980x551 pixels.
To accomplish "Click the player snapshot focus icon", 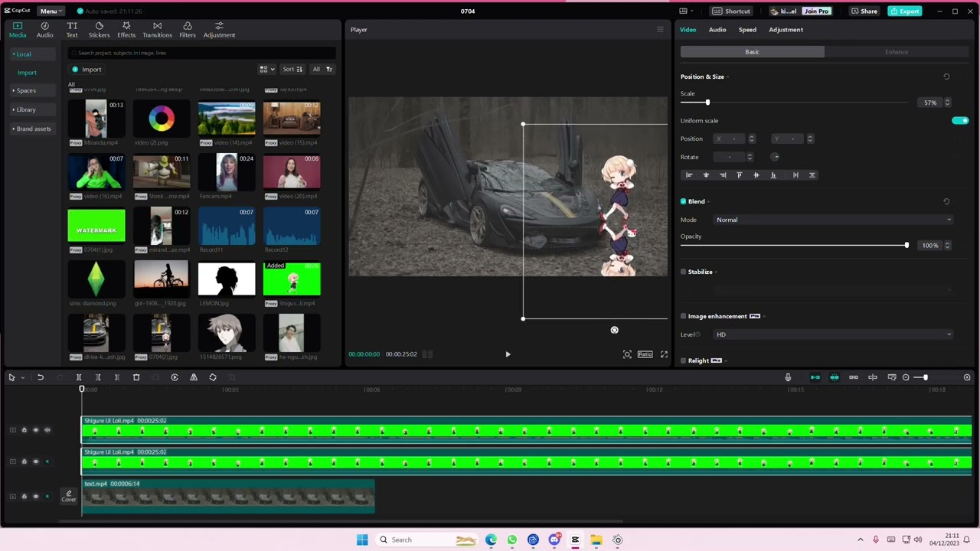I will click(x=627, y=354).
